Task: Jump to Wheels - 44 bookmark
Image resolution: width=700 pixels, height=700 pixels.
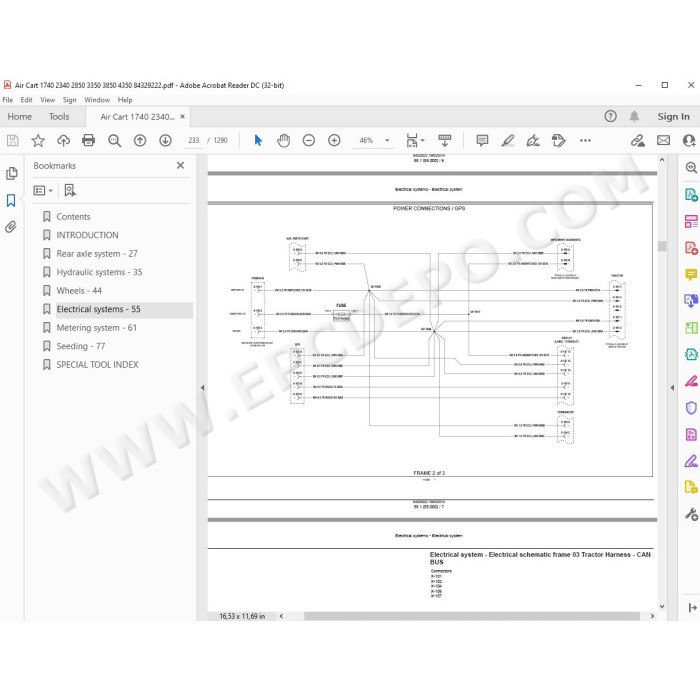Action: (79, 291)
